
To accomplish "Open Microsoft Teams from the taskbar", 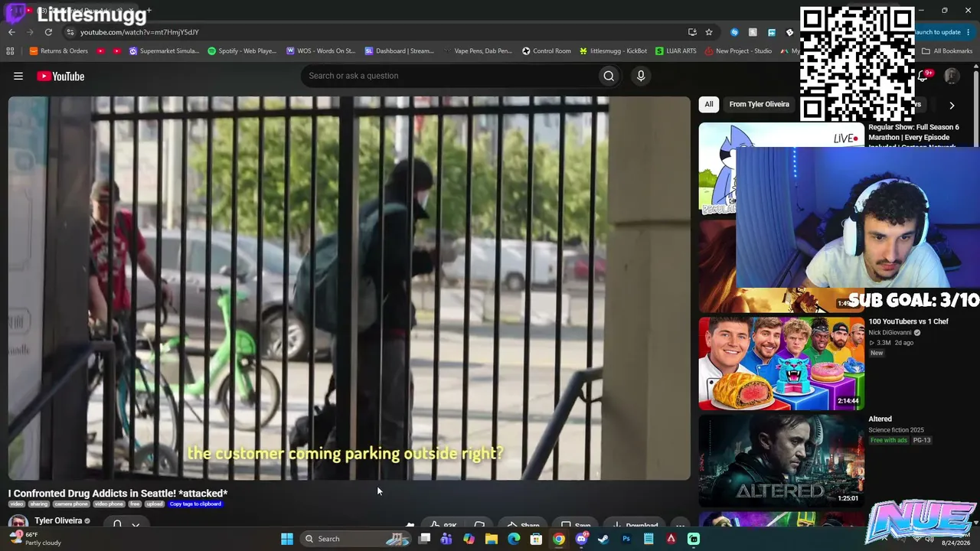I will pos(446,539).
